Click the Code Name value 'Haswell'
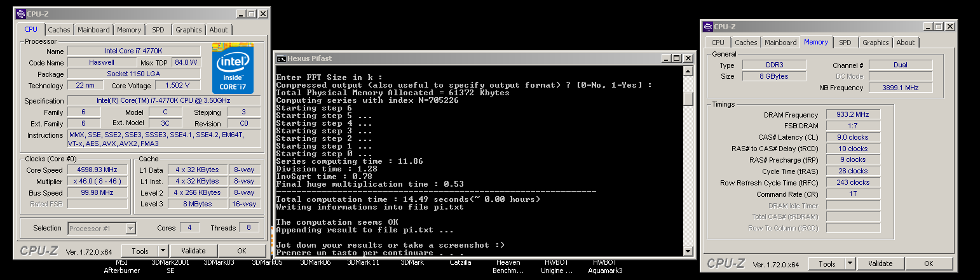The image size is (980, 280). [102, 62]
